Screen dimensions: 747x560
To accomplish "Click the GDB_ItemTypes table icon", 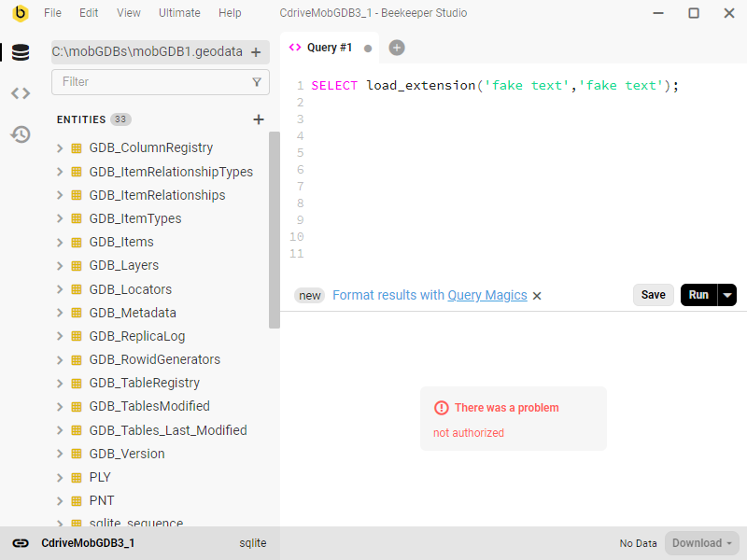I will (x=77, y=218).
